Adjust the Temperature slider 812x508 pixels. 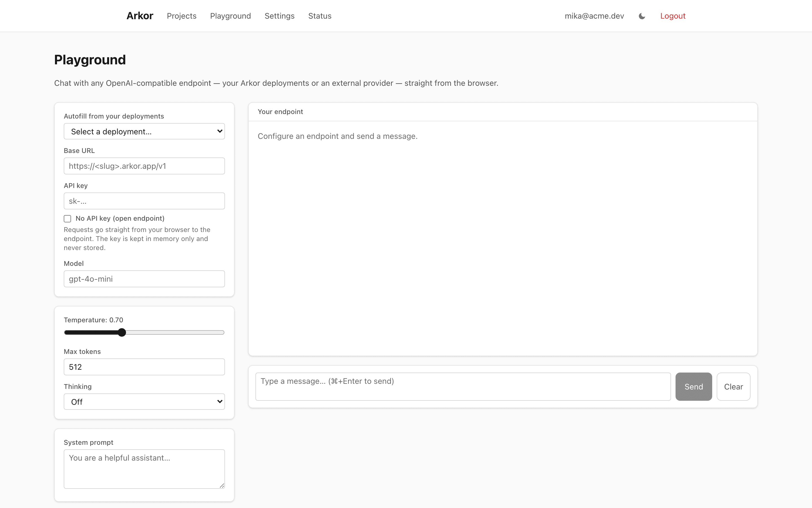[144, 333]
